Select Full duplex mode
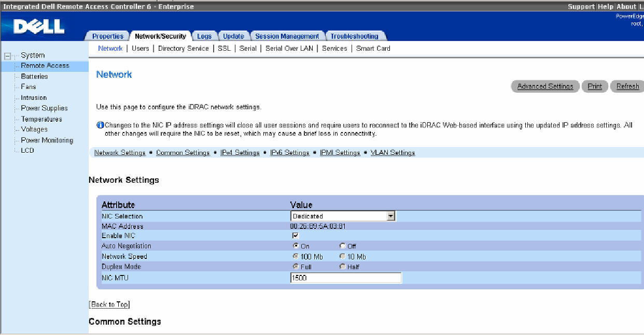Viewport: 644px width, 335px height. tap(296, 267)
